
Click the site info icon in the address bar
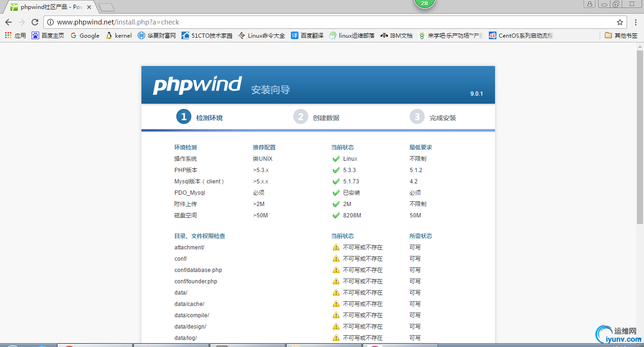(50, 22)
